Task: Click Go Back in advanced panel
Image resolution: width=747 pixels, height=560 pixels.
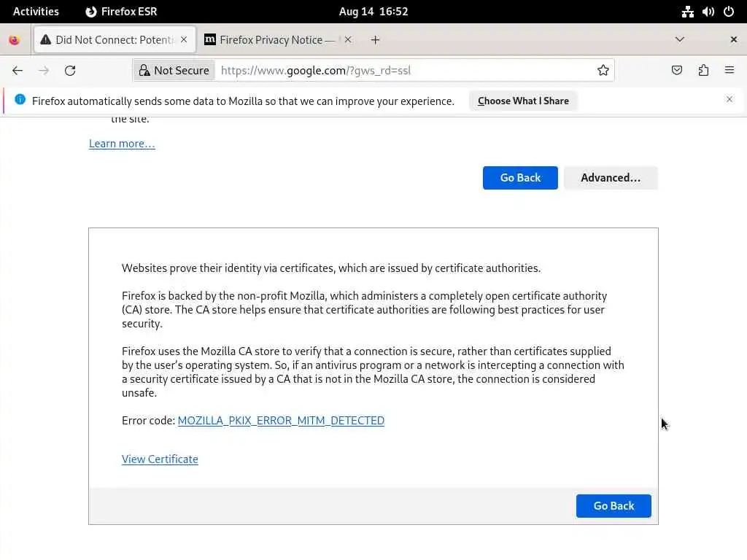Action: [614, 506]
